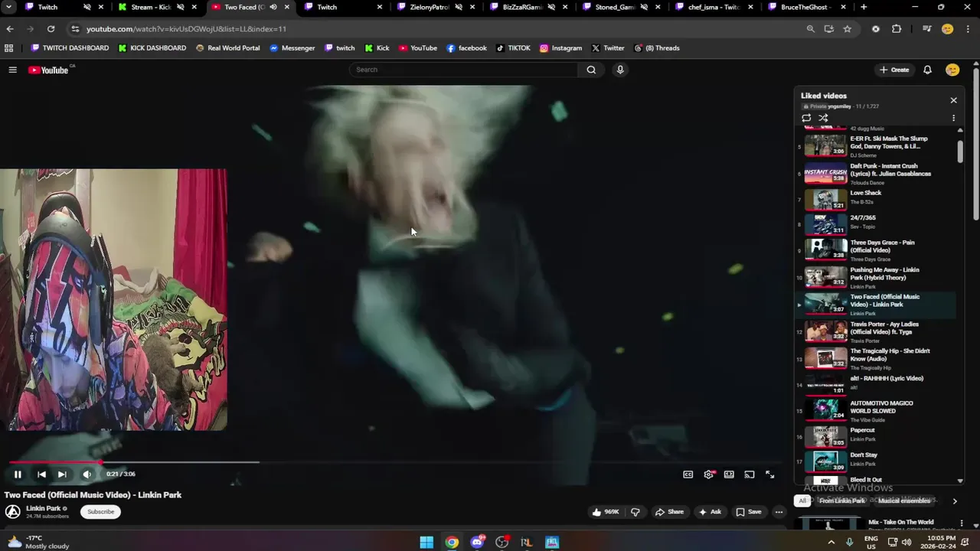Cast the video to a TV
980x551 pixels.
coord(750,474)
